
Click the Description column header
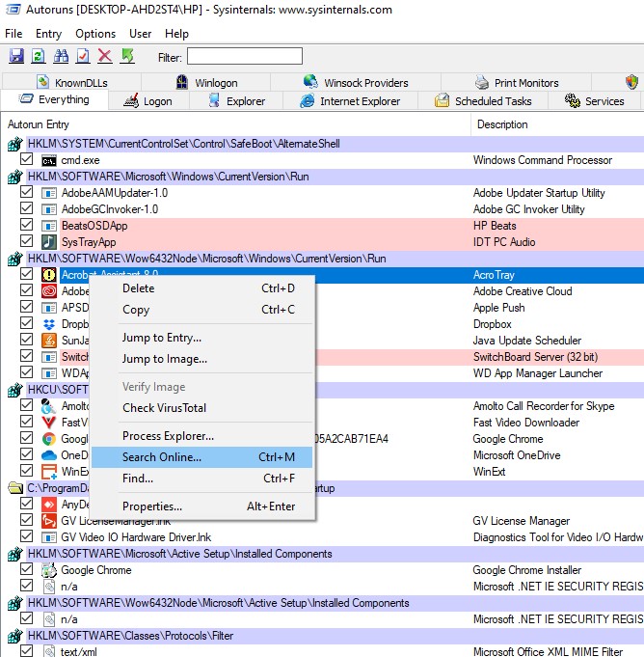point(558,124)
